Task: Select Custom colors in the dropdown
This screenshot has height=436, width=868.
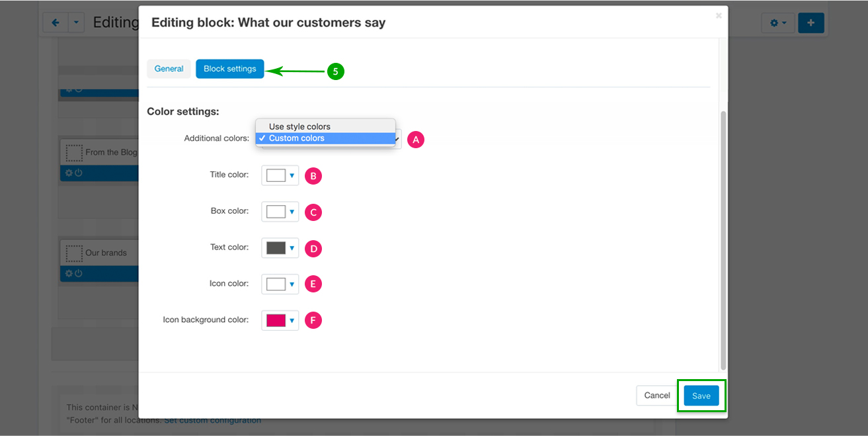Action: [x=297, y=138]
